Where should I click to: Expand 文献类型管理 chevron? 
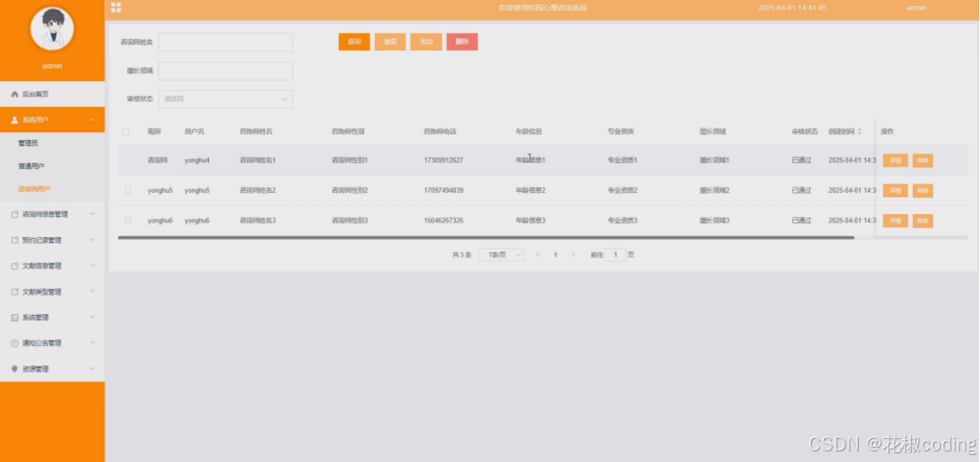point(92,291)
